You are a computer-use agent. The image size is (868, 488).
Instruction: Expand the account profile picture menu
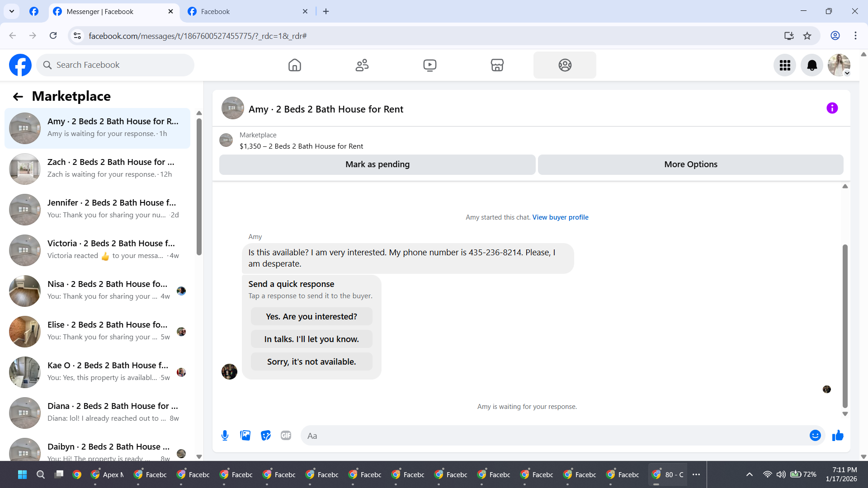pos(839,66)
